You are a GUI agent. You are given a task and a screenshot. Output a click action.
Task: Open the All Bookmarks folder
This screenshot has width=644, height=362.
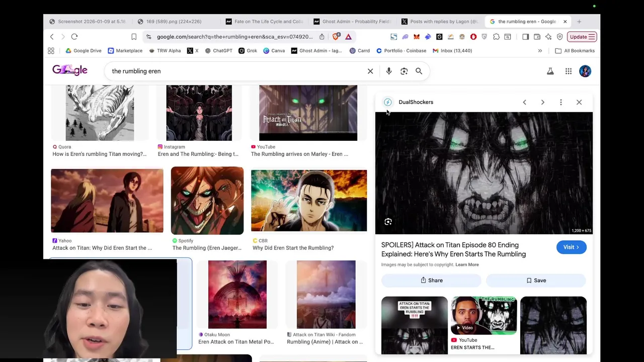coord(575,51)
